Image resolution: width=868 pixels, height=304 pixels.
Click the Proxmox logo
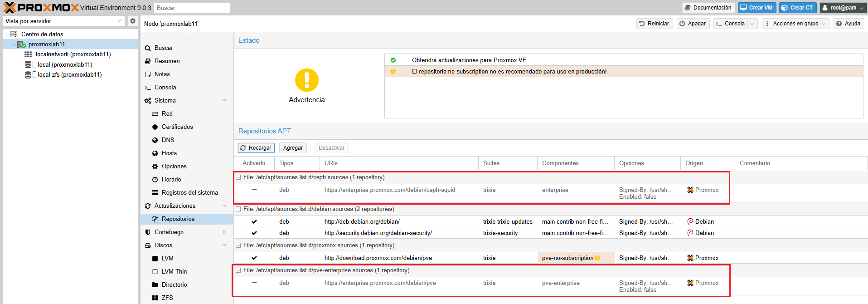coord(41,7)
